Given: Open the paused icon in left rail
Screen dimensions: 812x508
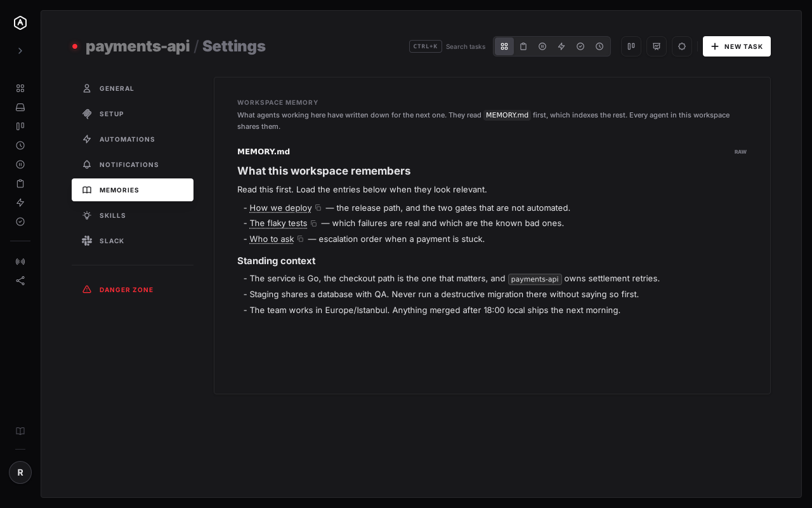Looking at the screenshot, I should point(20,164).
